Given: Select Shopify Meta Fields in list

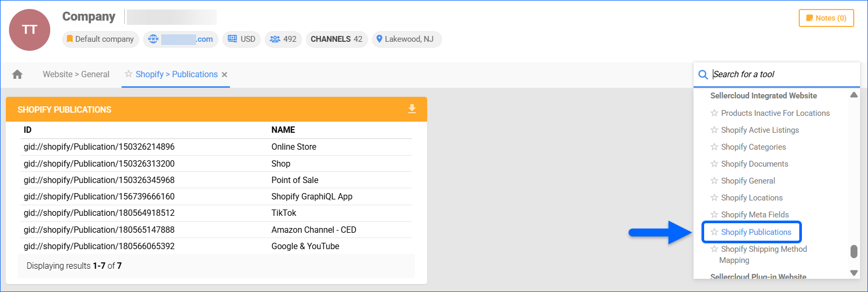Looking at the screenshot, I should 754,215.
